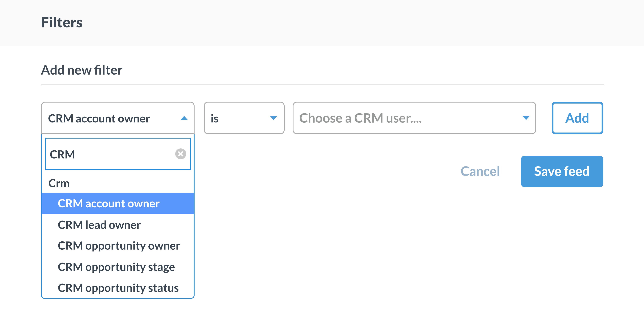
Task: Open the Choose a CRM user dropdown
Action: [414, 118]
